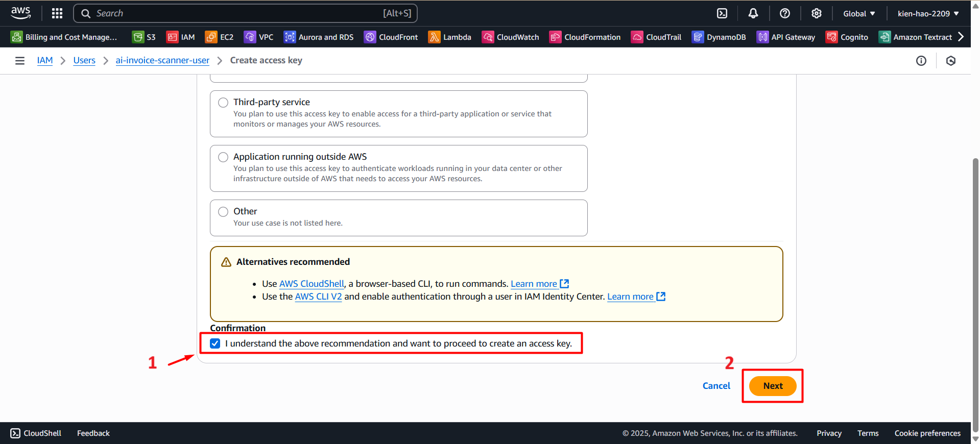Click the Lambda shortcut icon
The width and height of the screenshot is (980, 444).
tap(434, 37)
